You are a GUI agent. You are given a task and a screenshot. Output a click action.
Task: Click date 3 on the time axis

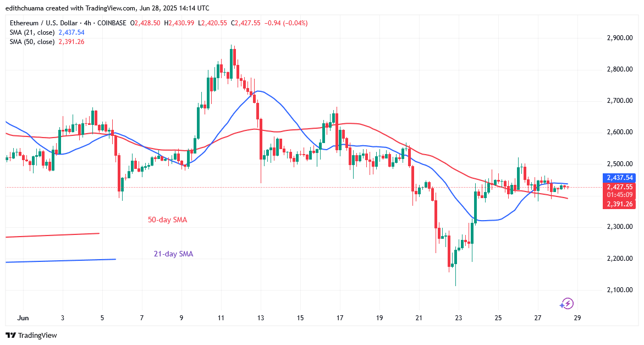pos(63,318)
